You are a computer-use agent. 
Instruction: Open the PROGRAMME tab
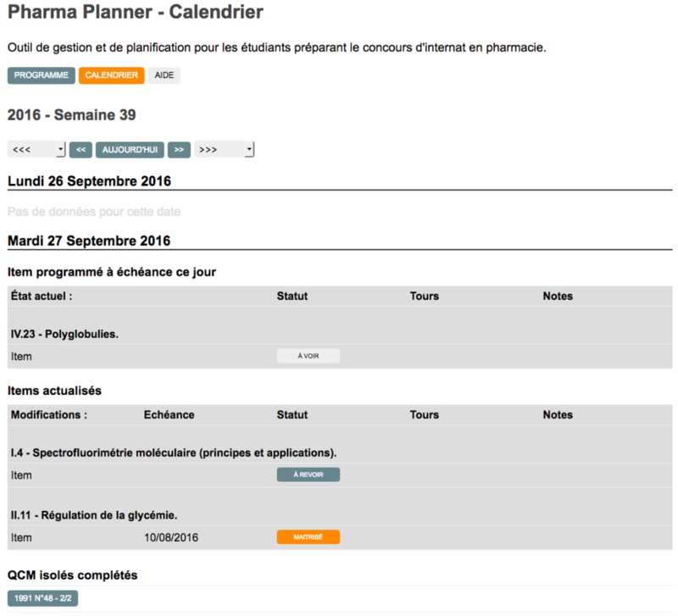click(42, 75)
